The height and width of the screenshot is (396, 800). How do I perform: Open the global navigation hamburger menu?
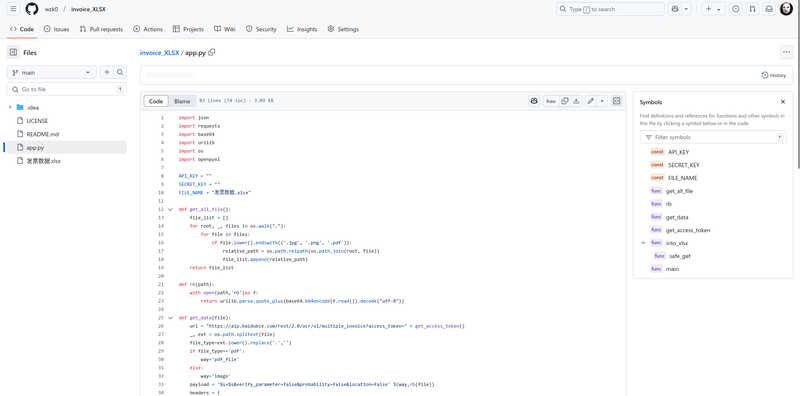(14, 9)
